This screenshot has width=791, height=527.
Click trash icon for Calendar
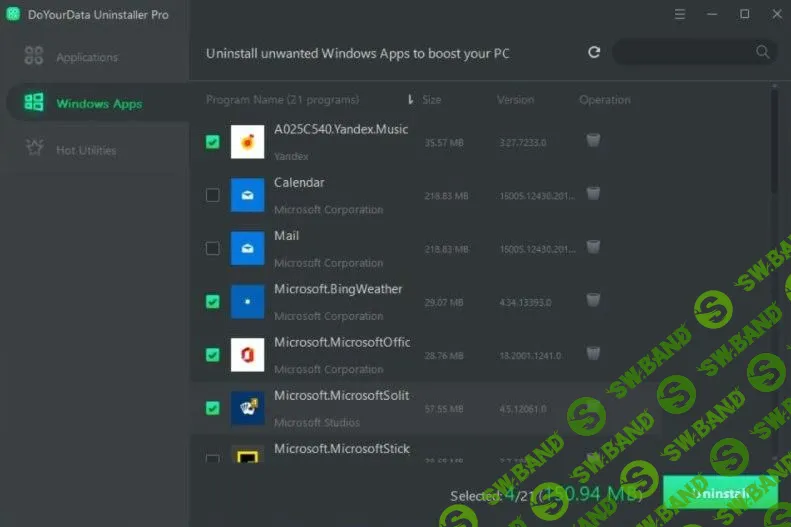[x=593, y=193]
